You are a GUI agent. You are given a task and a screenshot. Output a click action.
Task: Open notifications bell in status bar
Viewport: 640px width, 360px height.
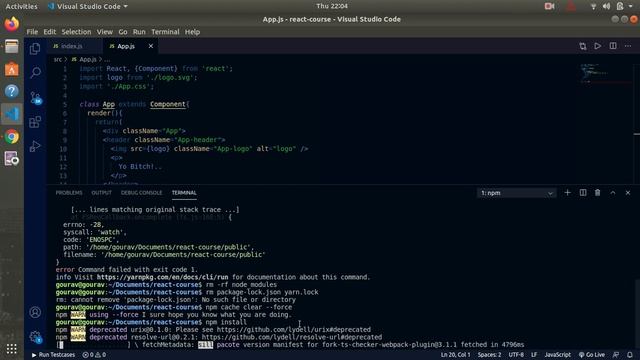630,355
